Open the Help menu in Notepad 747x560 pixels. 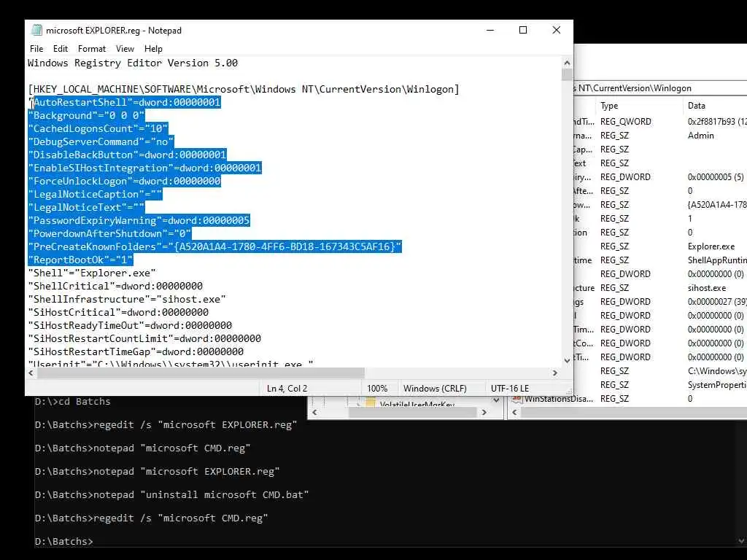(153, 49)
